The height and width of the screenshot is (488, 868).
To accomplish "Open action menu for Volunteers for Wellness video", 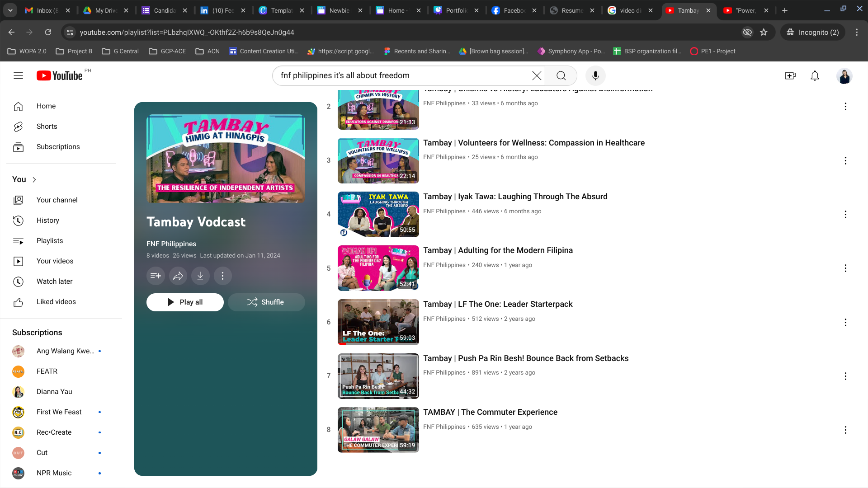I will pos(845,160).
